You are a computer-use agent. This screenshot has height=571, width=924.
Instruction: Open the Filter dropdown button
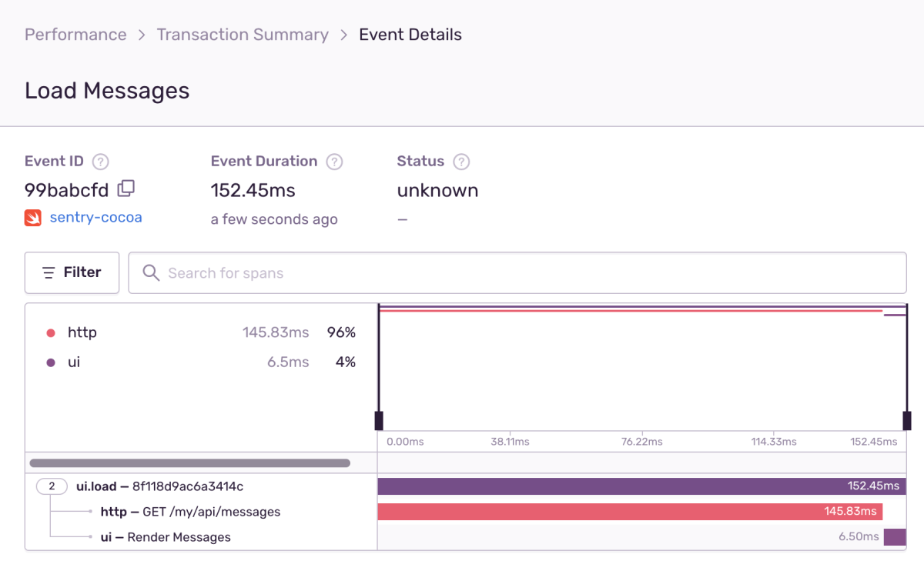(72, 272)
